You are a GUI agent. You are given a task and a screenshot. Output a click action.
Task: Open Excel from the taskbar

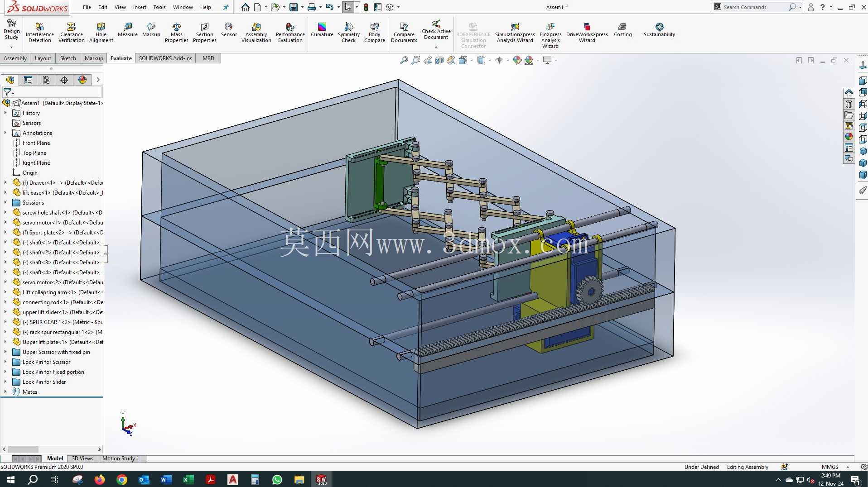click(x=188, y=479)
